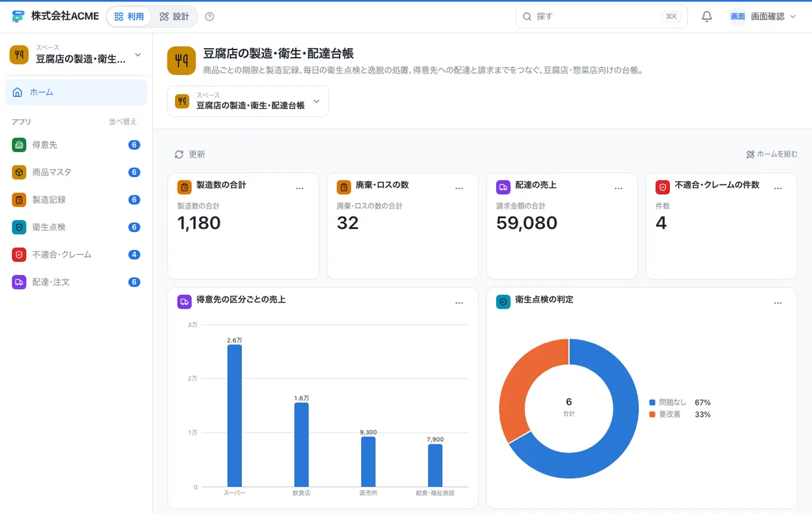Click the 得意先の区分ごとの売上 chart icon
This screenshot has height=513, width=812.
click(185, 302)
